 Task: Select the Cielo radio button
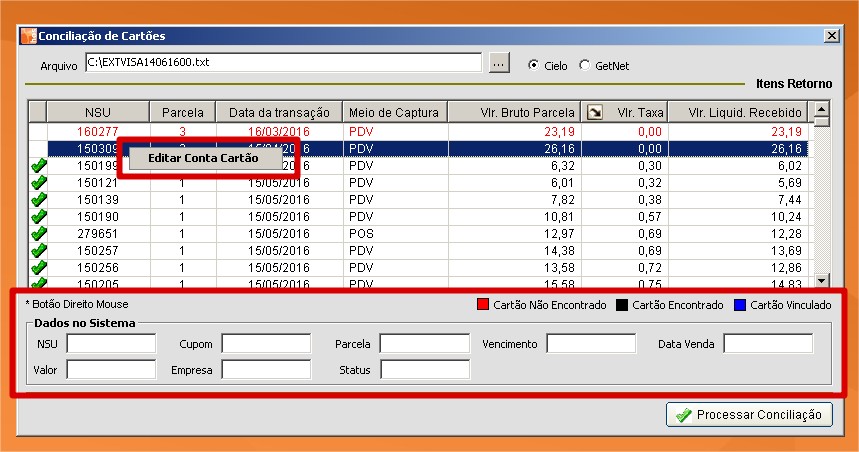534,65
